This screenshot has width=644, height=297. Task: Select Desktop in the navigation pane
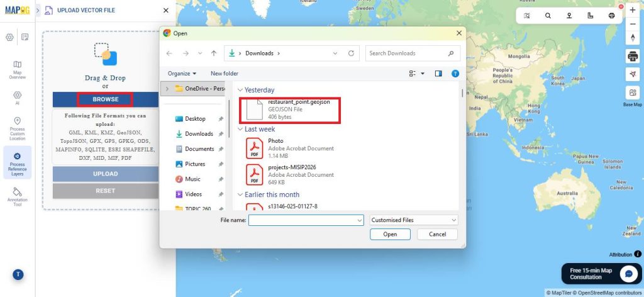pos(195,119)
